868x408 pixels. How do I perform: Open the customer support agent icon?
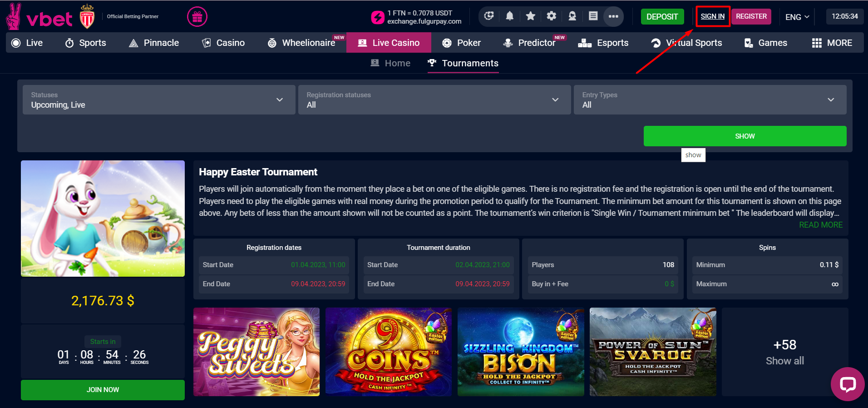point(572,16)
